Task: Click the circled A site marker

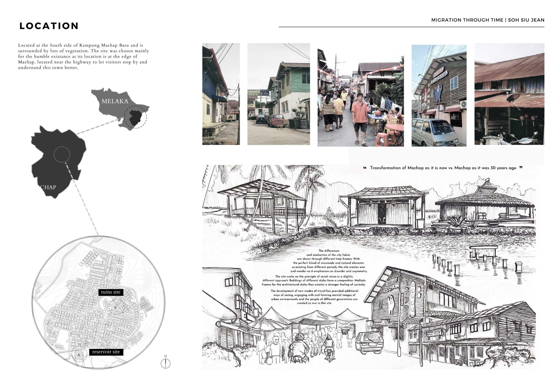Action: (x=79, y=354)
